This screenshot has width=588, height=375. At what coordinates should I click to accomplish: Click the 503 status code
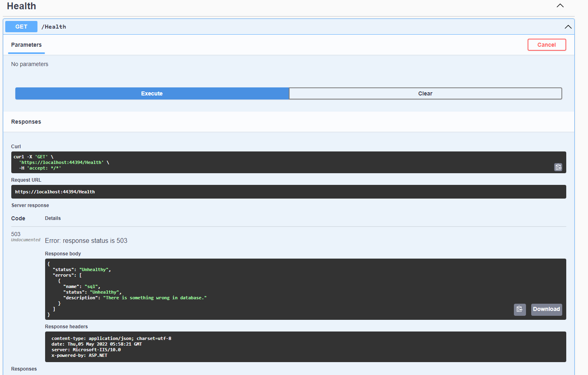tap(16, 234)
